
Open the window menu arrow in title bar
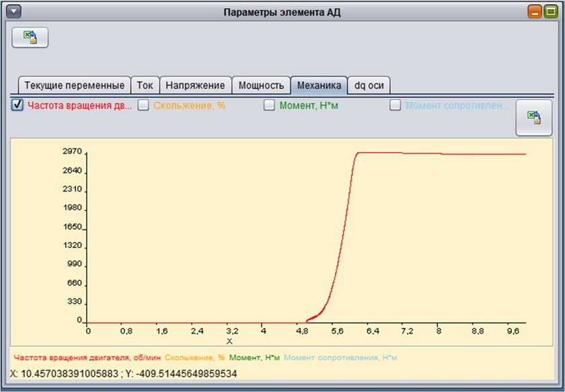pyautogui.click(x=13, y=12)
